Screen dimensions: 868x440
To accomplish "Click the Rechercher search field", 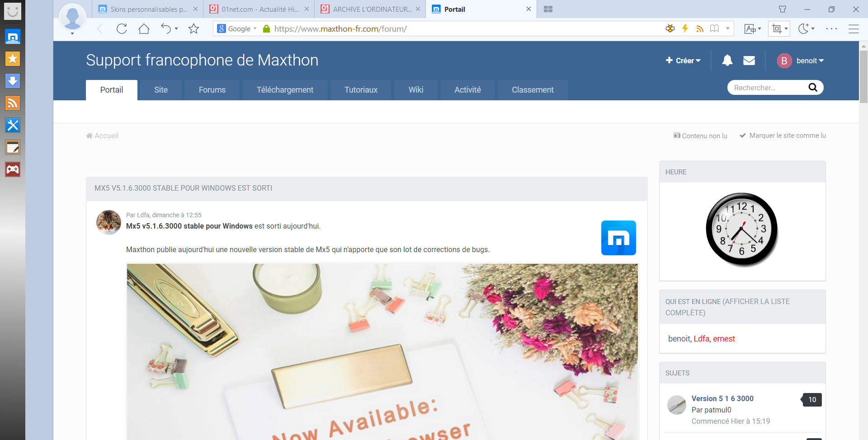I will point(767,88).
